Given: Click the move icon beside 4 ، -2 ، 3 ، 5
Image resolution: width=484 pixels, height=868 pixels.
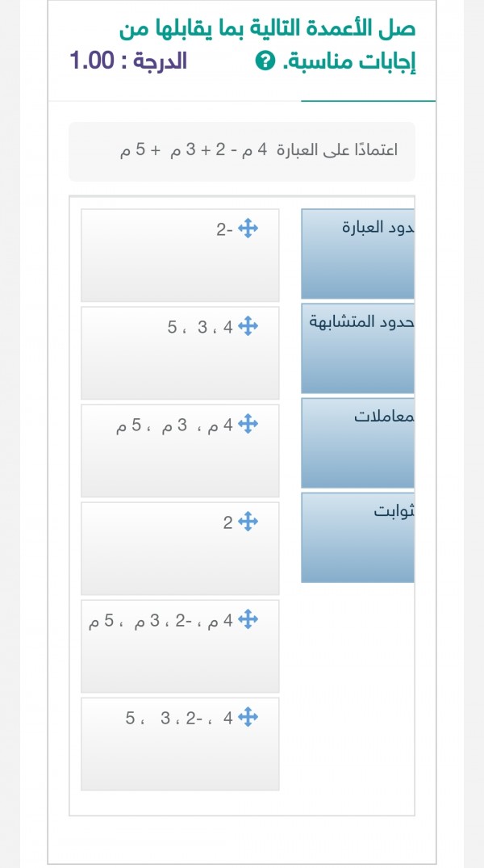Looking at the screenshot, I should pyautogui.click(x=248, y=717).
